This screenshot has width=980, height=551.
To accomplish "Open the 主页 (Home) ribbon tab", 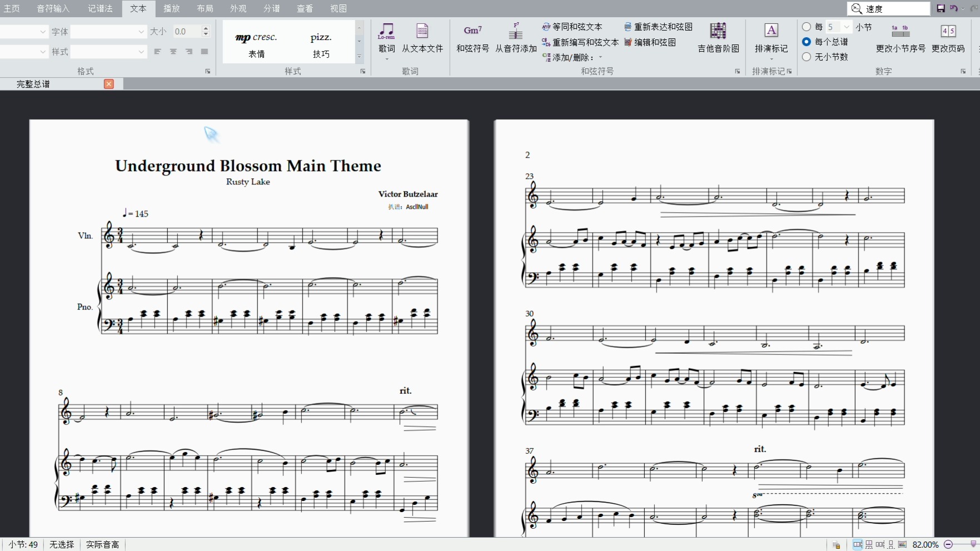I will pyautogui.click(x=12, y=8).
